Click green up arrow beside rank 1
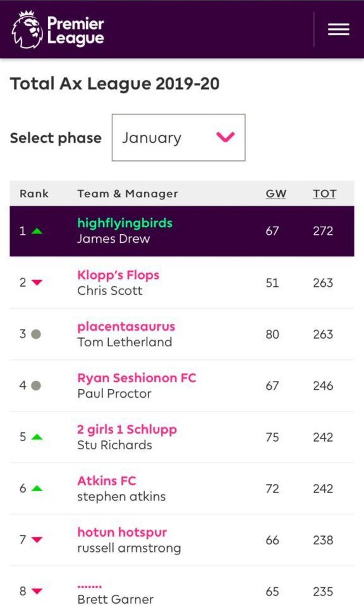This screenshot has width=364, height=610. pyautogui.click(x=37, y=231)
